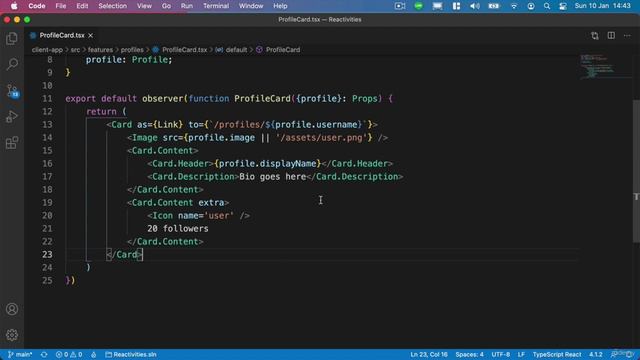This screenshot has width=640, height=360.
Task: Open the File menu
Action: (x=61, y=6)
